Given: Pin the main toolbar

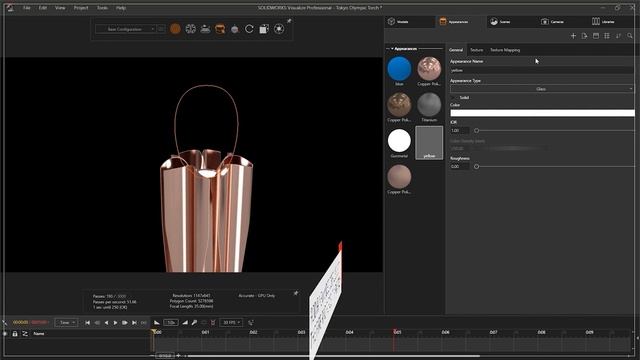Looking at the screenshot, I should pyautogui.click(x=289, y=21).
